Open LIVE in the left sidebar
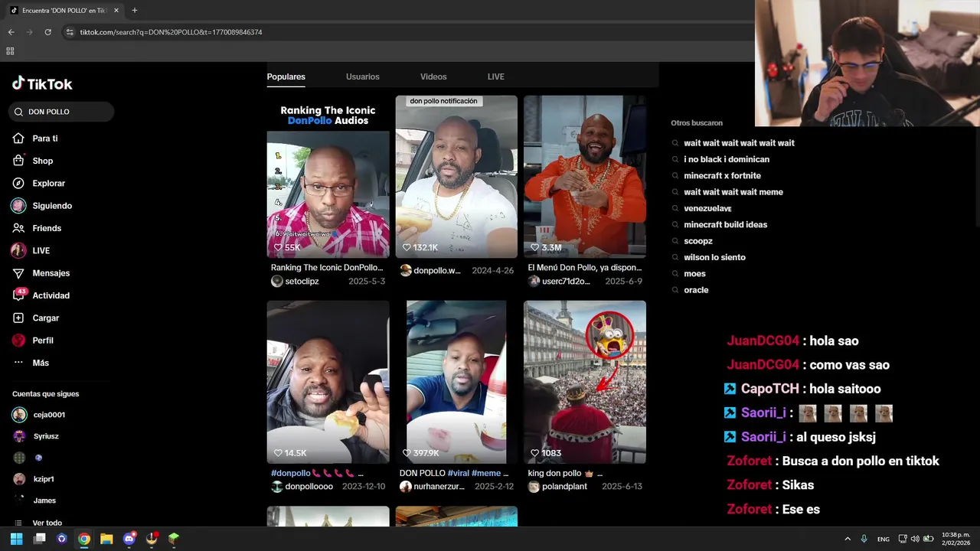 tap(41, 251)
